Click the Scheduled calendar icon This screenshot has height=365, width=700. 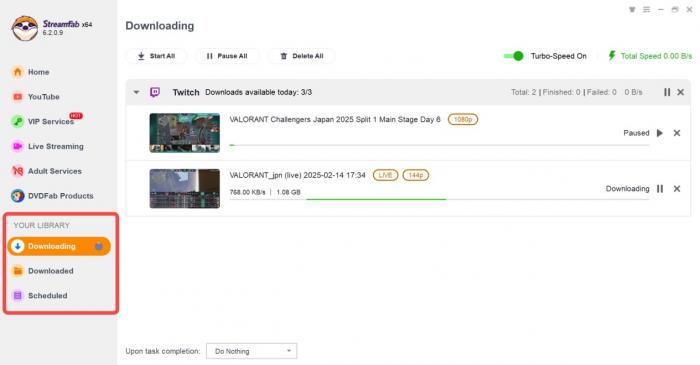17,295
